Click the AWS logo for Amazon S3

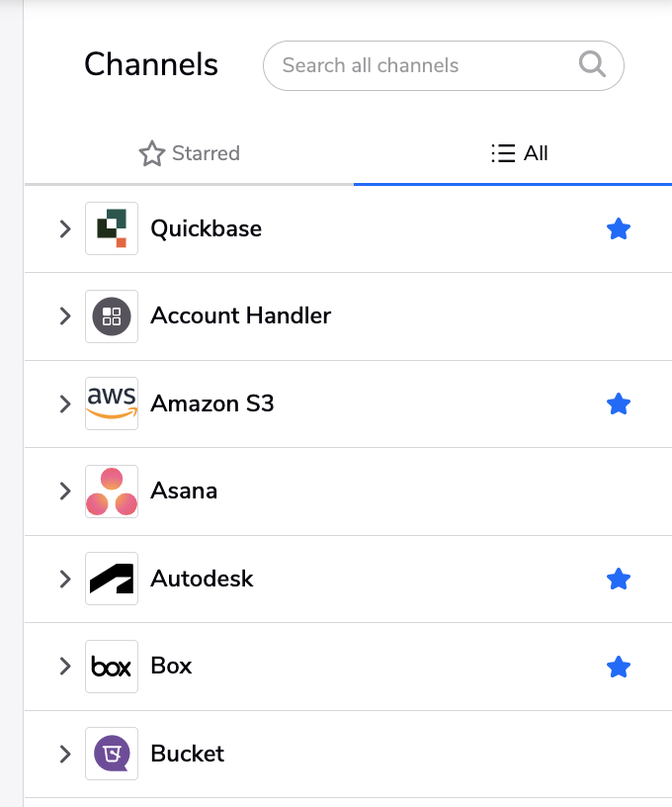click(x=112, y=403)
